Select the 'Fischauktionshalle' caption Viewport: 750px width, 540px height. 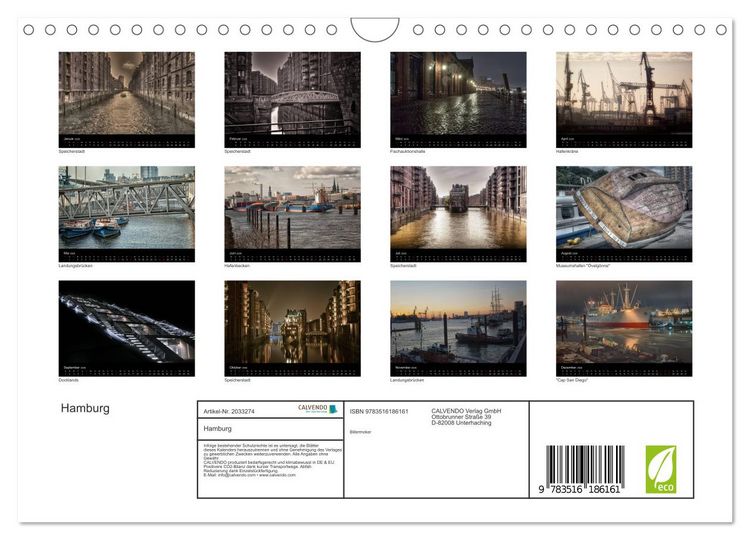point(408,152)
